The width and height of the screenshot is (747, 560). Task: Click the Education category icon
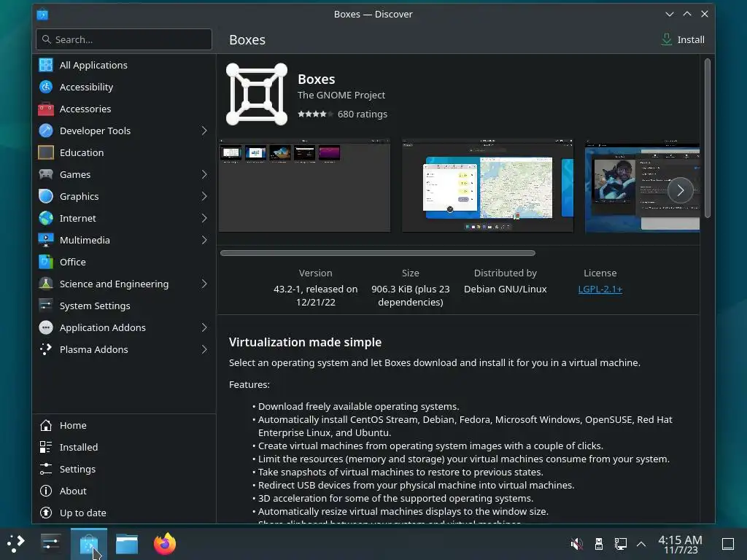click(x=46, y=152)
